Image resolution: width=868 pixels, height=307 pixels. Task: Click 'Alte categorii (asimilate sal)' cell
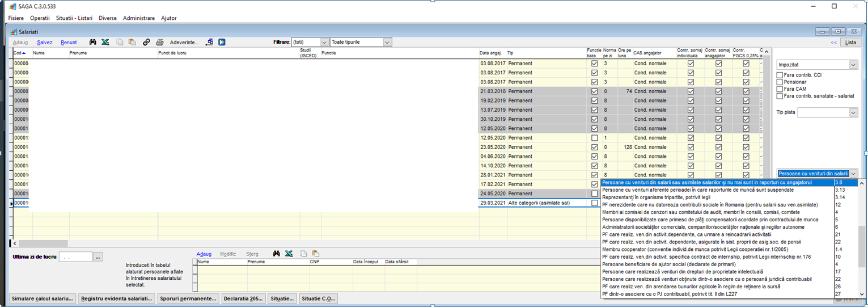click(547, 203)
